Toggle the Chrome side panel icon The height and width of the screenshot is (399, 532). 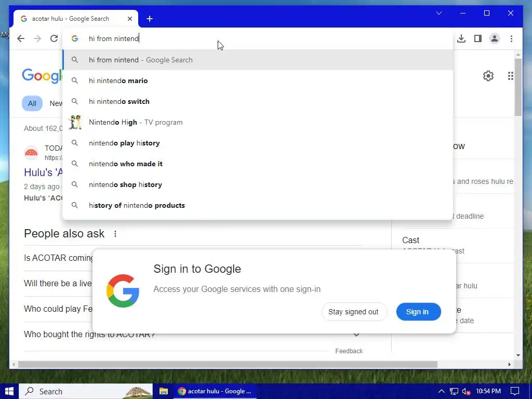point(478,38)
